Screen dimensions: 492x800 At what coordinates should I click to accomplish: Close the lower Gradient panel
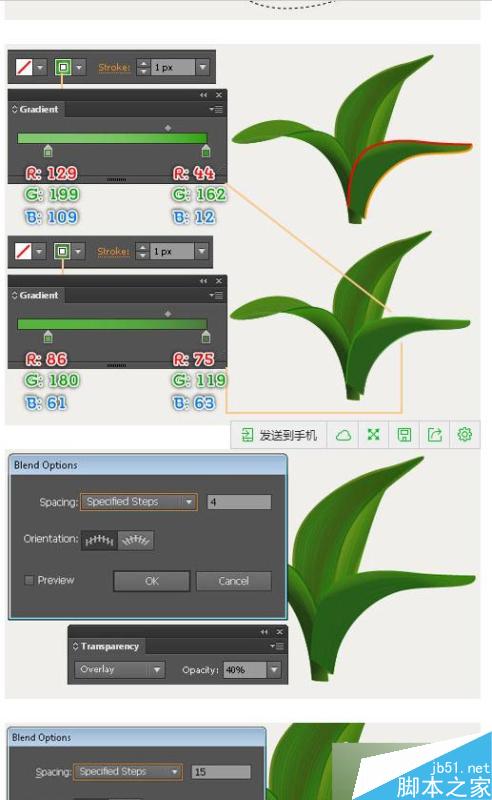(219, 281)
